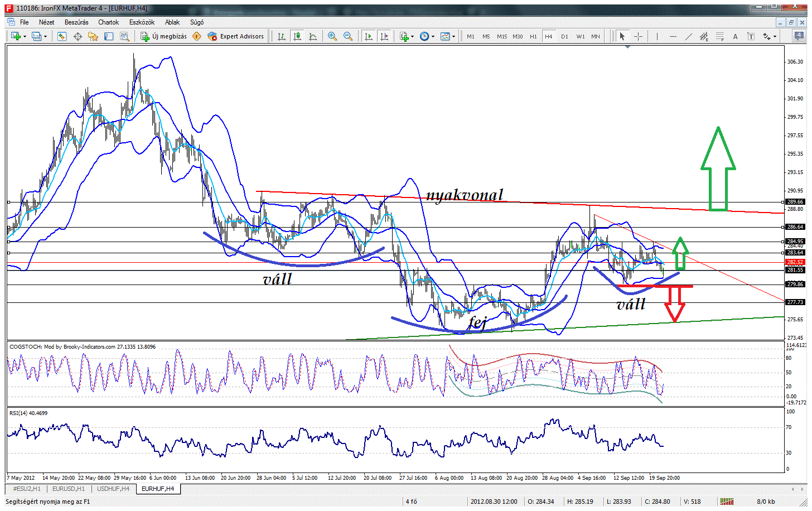Click the 282.52 red price level marker
The height and width of the screenshot is (511, 812).
click(x=794, y=262)
